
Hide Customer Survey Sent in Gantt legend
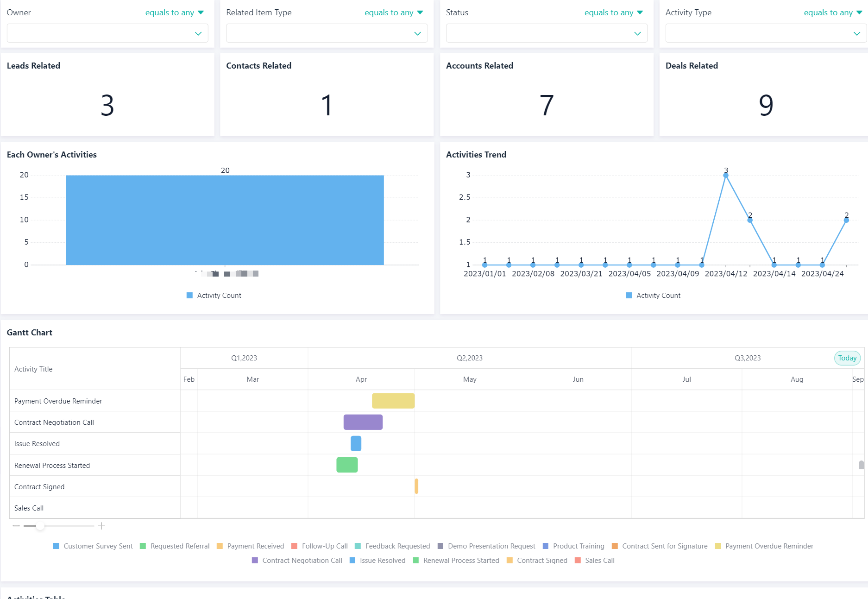[93, 546]
